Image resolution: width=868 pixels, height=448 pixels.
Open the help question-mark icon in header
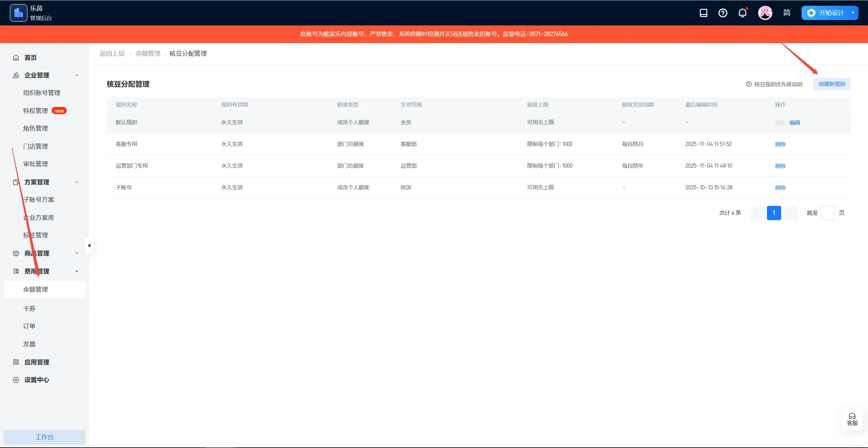723,13
